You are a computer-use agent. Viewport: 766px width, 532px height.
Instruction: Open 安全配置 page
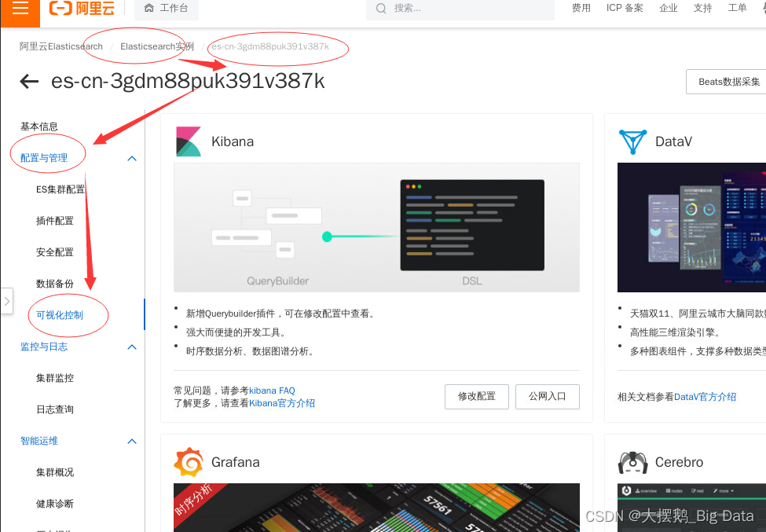coord(55,252)
